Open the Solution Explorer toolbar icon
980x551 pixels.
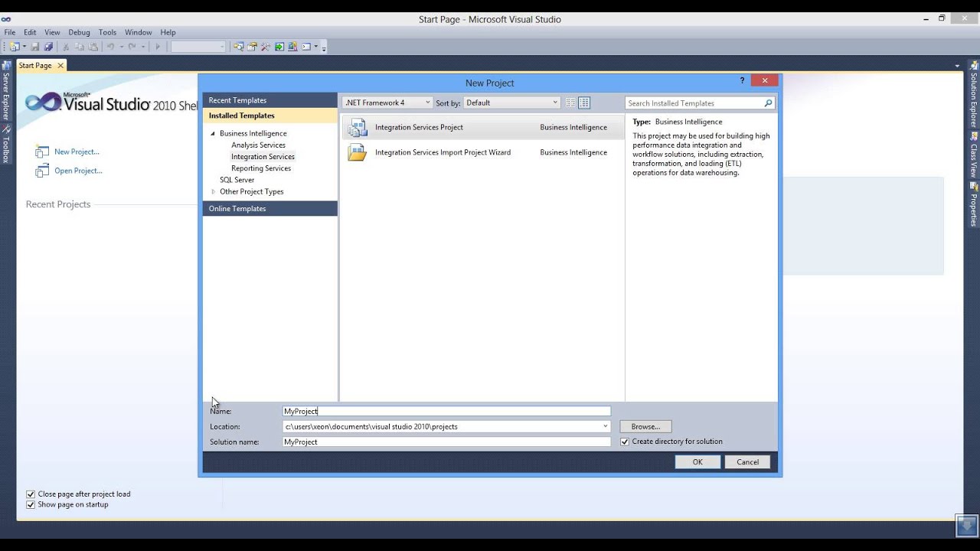tap(239, 47)
